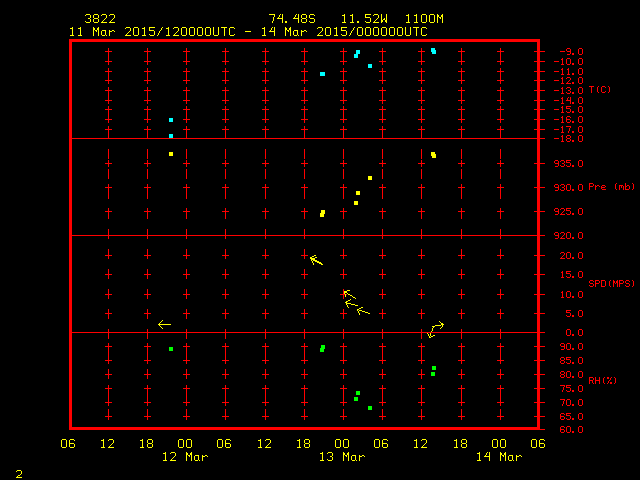Select the leftmost yellow pressure data point

point(171,154)
